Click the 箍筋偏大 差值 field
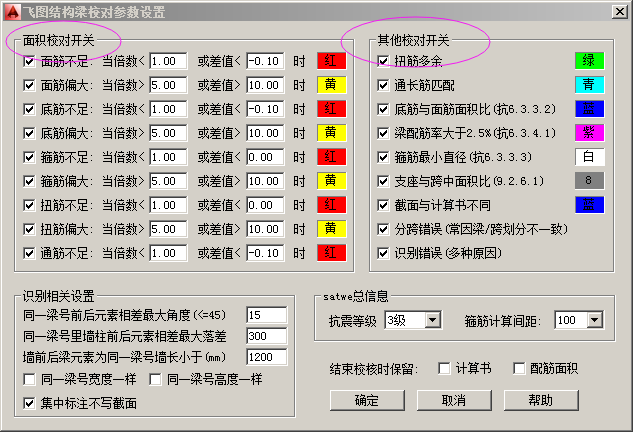Image resolution: width=633 pixels, height=432 pixels. pyautogui.click(x=265, y=181)
